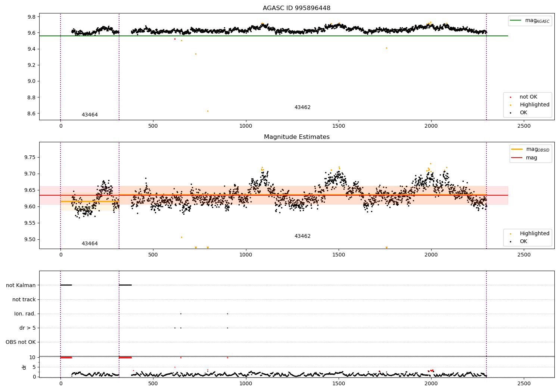Click the 10 tick label on dr axis
This screenshot has height=392, width=560.
[32, 357]
